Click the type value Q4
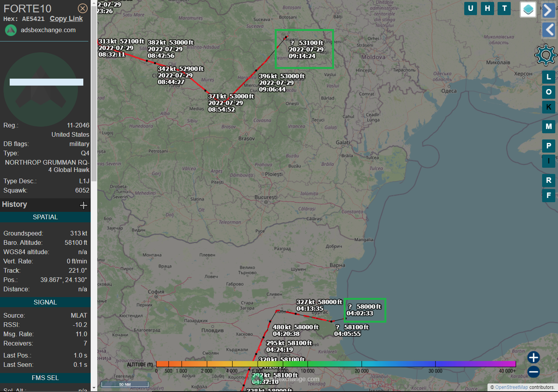558x392 pixels. [x=85, y=153]
